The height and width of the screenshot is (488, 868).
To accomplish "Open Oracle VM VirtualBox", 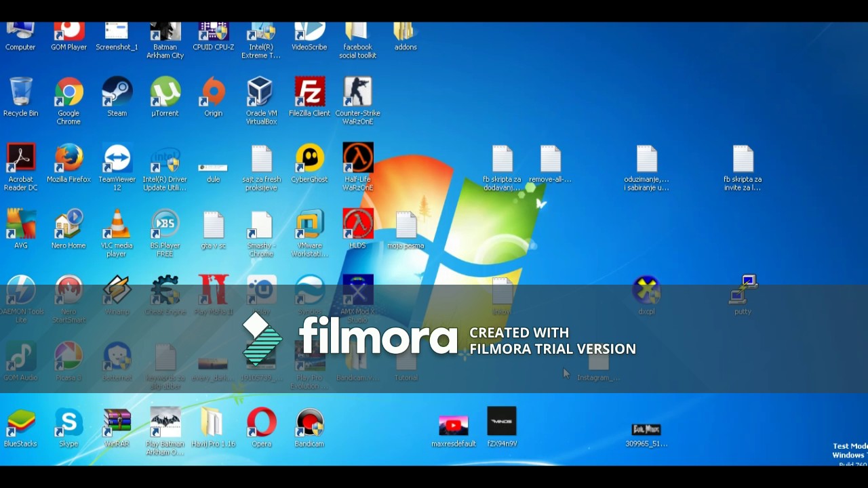I will click(x=261, y=92).
